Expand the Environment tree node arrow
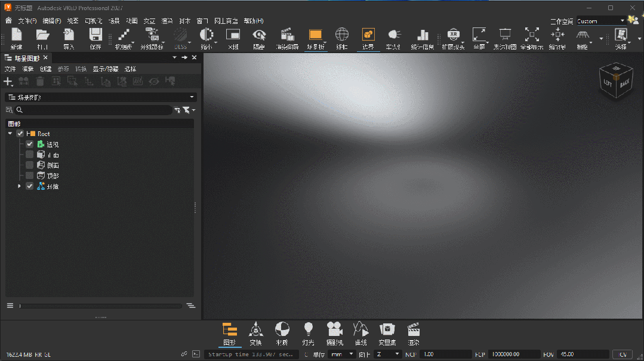This screenshot has width=644, height=361. click(19, 186)
